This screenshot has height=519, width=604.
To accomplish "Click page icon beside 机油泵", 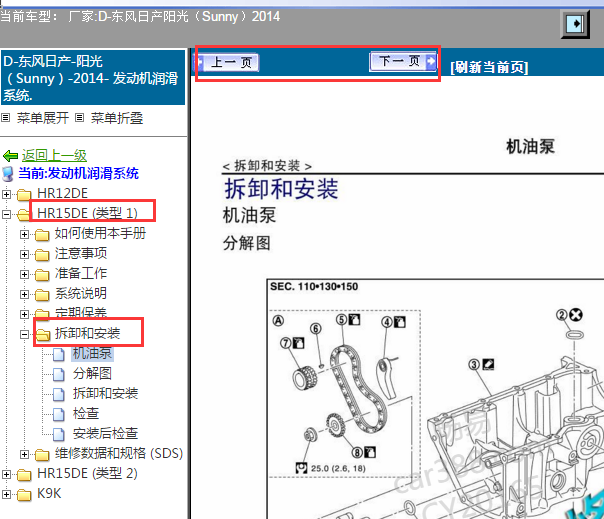I will (59, 354).
